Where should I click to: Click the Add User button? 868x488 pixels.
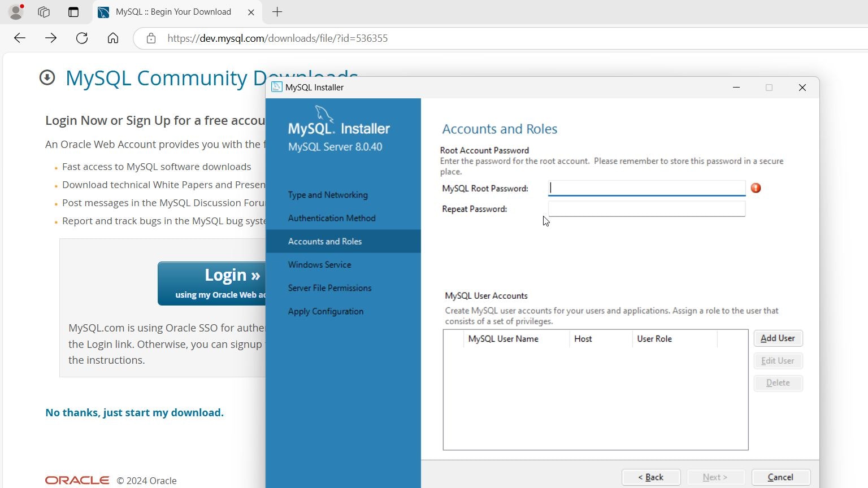click(778, 338)
